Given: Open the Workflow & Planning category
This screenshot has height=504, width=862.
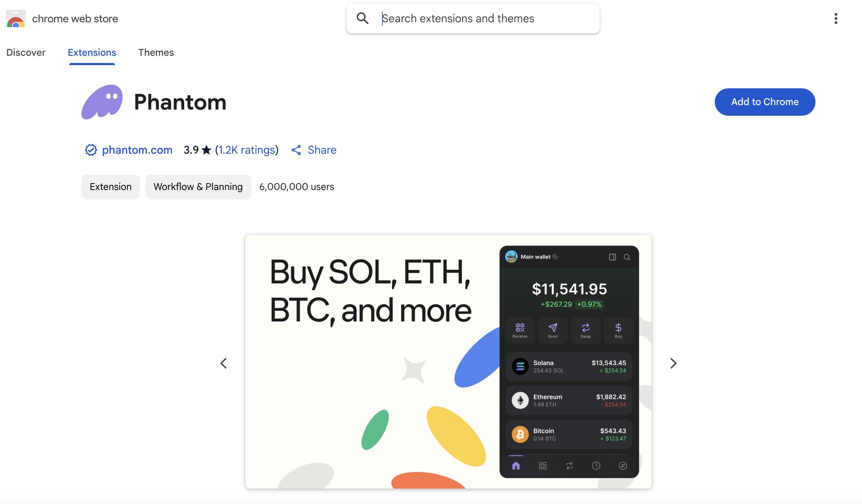Looking at the screenshot, I should pyautogui.click(x=198, y=187).
